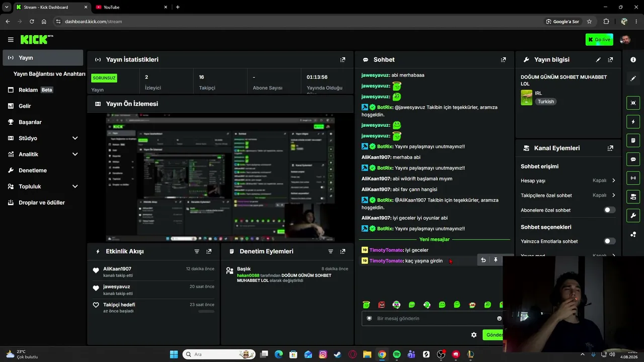644x362 pixels.
Task: Toggle the wrench stream info widget icon
Action: coord(633,216)
